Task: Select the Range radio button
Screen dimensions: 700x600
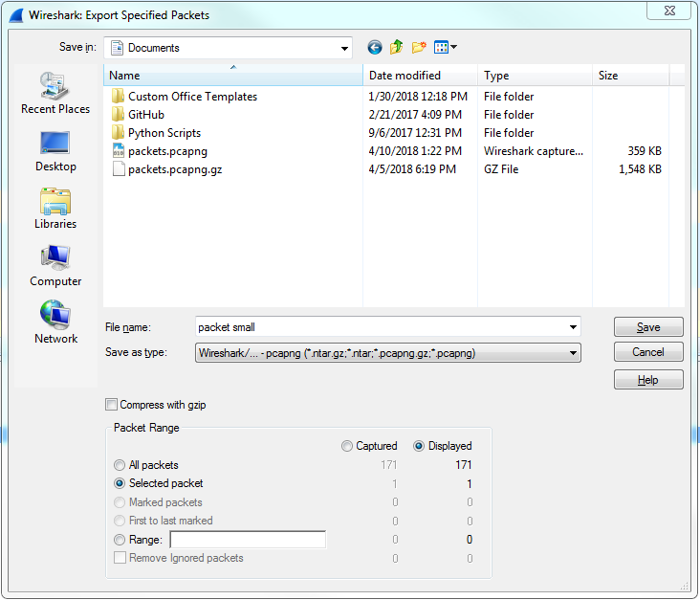Action: point(120,540)
